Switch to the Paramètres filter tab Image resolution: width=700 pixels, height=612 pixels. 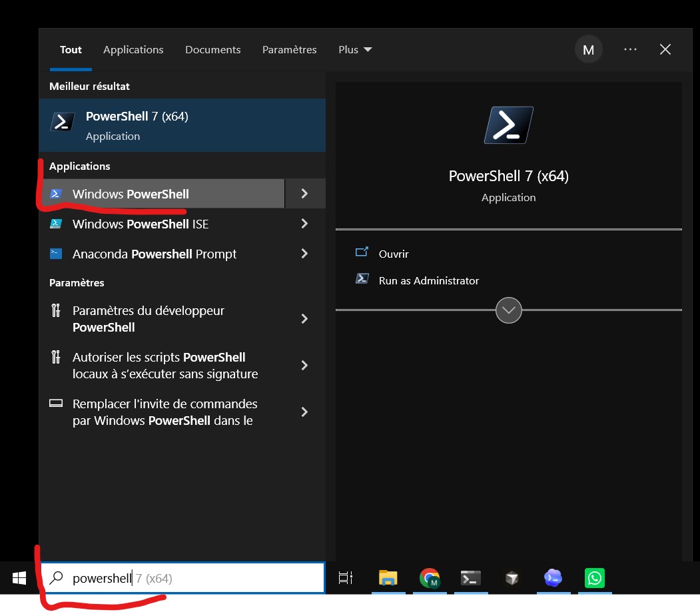tap(289, 49)
